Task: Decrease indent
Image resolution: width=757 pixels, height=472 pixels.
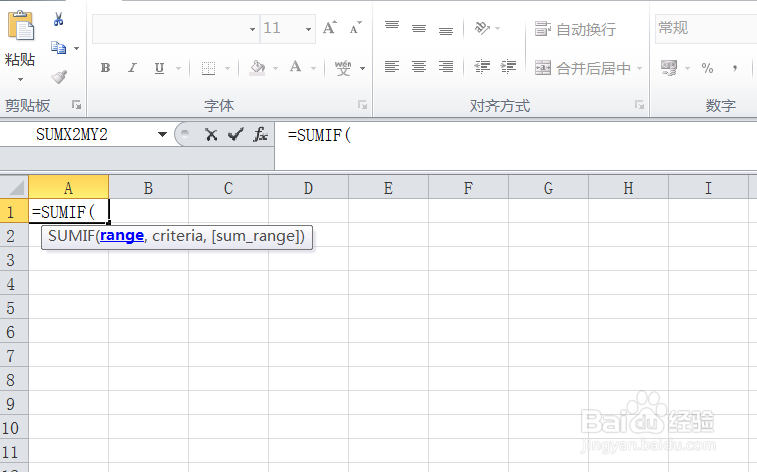Action: pos(482,67)
